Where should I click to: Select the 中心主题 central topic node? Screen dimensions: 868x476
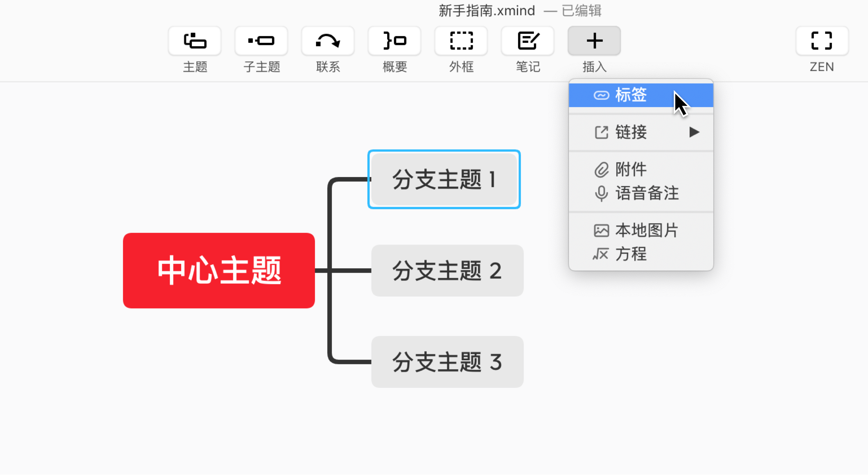point(219,270)
